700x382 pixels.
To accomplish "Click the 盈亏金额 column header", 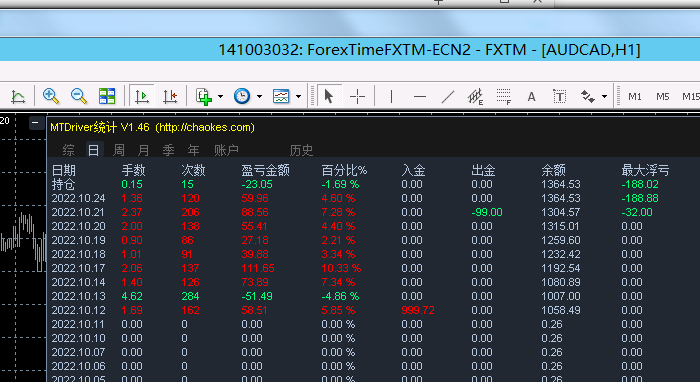I will coord(266,170).
